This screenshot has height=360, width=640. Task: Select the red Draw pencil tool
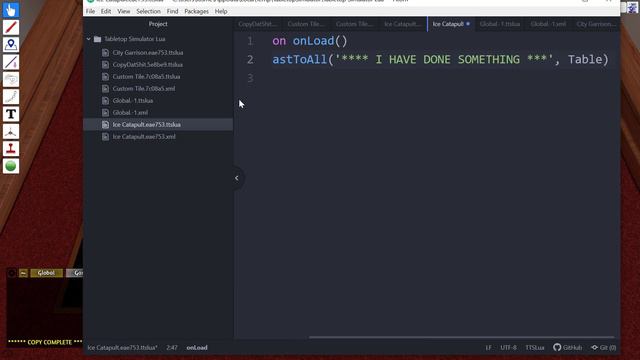click(11, 27)
